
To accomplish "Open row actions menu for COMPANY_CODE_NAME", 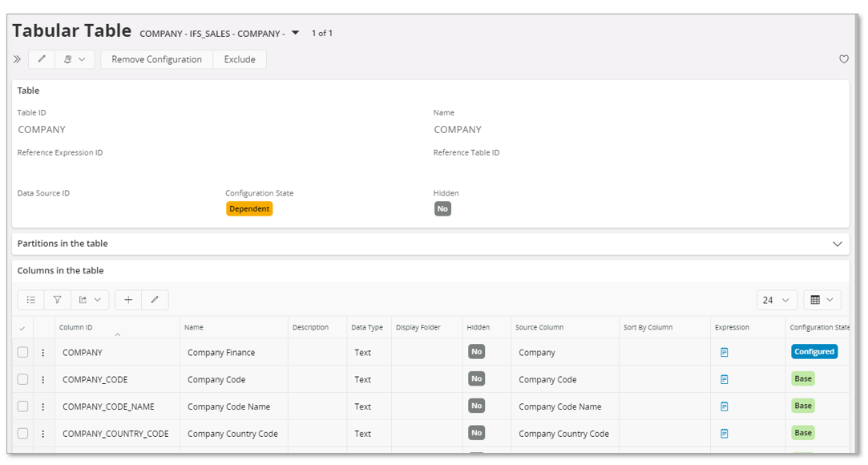I will click(43, 406).
